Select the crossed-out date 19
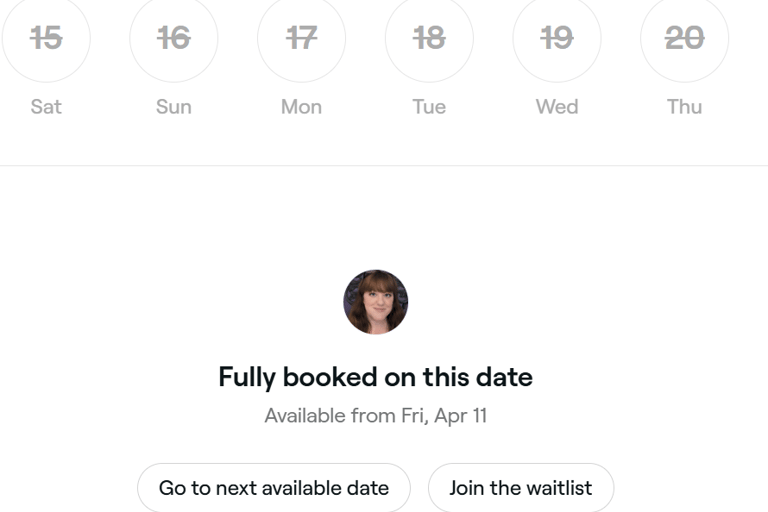 pyautogui.click(x=557, y=38)
